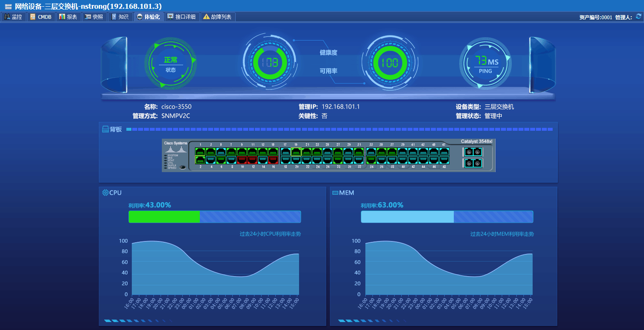Click the MEM panel memory icon

point(335,193)
